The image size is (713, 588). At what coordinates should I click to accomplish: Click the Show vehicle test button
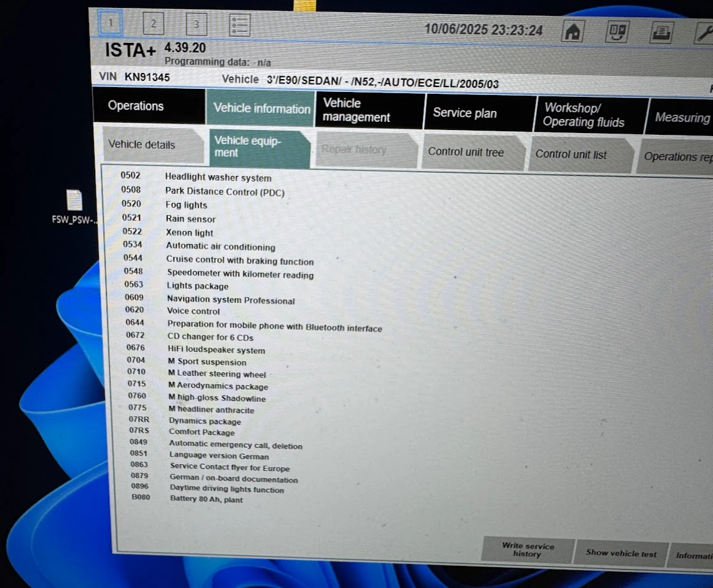click(620, 553)
